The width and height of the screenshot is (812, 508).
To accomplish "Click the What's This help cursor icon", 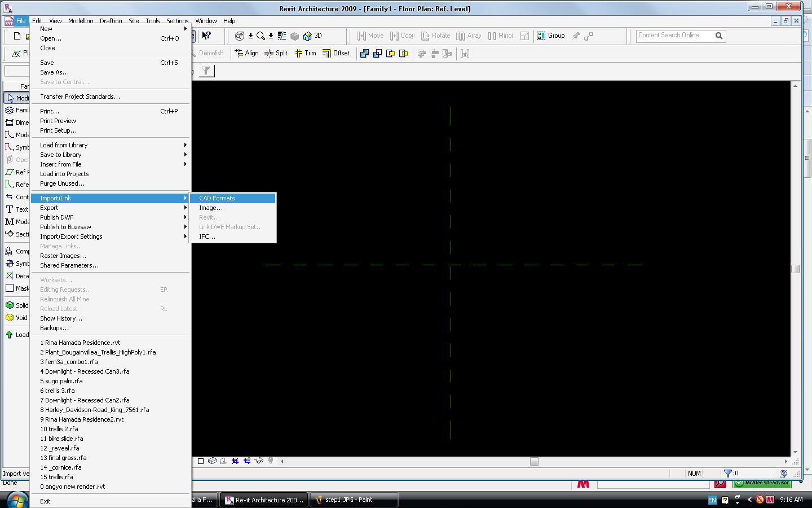I will 206,36.
